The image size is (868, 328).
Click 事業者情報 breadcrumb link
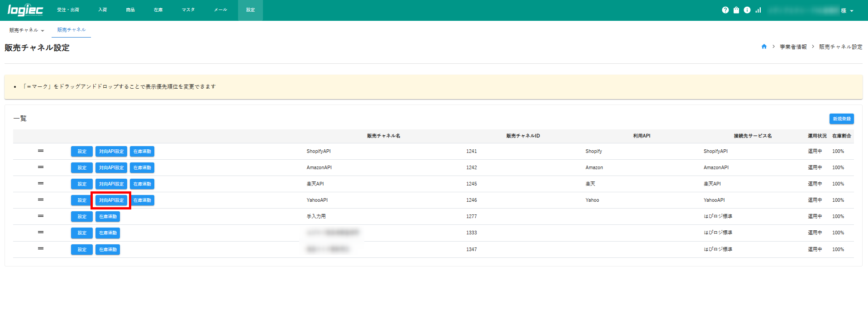tap(793, 47)
